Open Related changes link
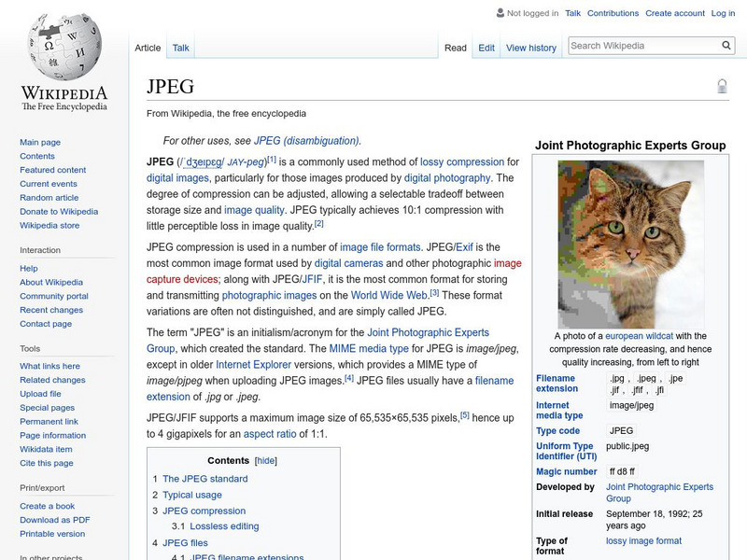Image resolution: width=747 pixels, height=560 pixels. click(52, 380)
